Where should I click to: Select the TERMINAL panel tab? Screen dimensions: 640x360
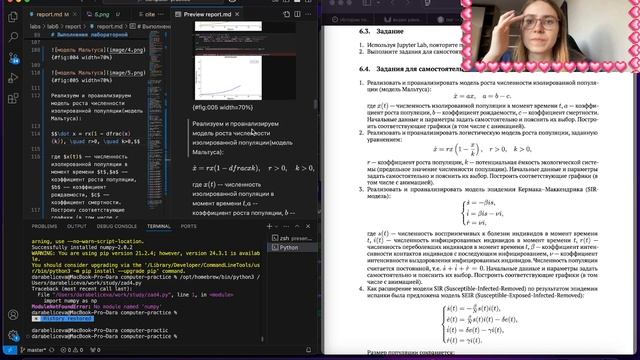coord(159,226)
